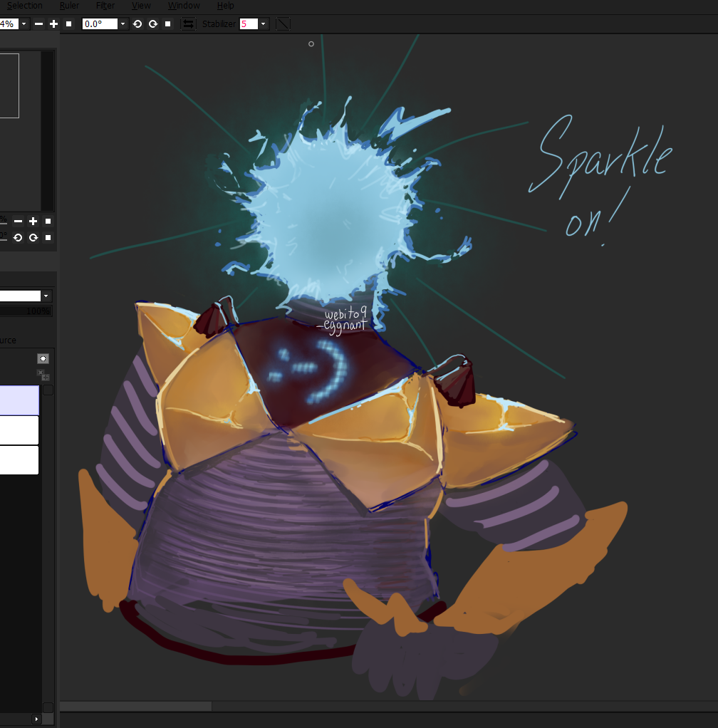The height and width of the screenshot is (728, 718).
Task: Open the Help menu
Action: 225,6
